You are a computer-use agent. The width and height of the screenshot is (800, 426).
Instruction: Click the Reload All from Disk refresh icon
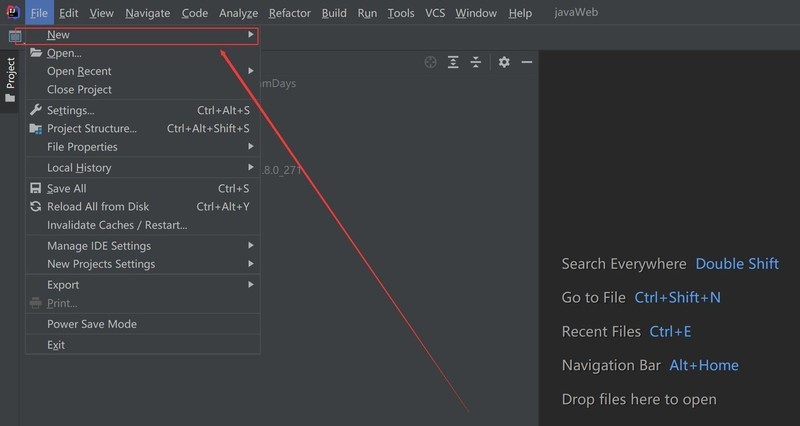[37, 207]
